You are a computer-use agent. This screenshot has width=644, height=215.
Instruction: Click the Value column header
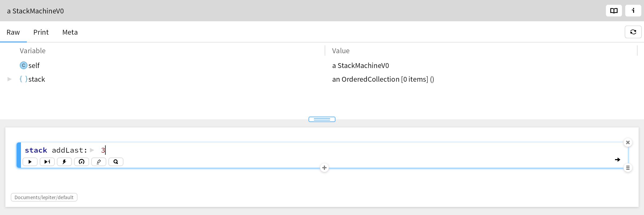[341, 51]
